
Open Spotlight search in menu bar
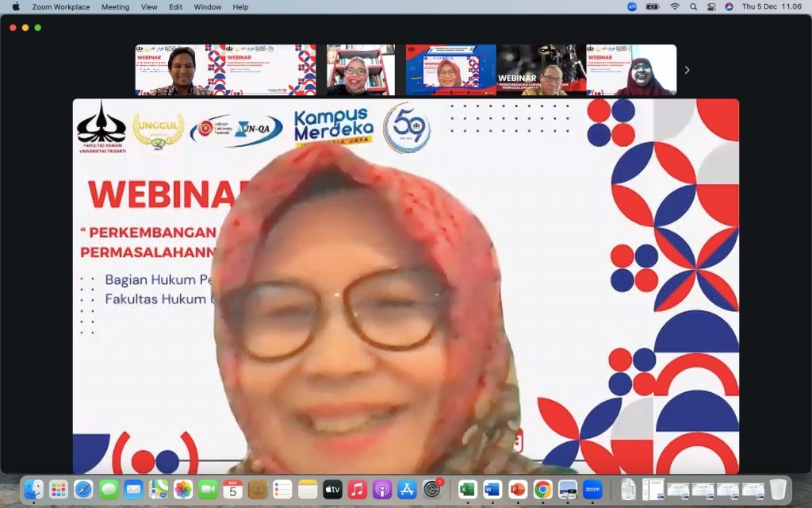(693, 6)
